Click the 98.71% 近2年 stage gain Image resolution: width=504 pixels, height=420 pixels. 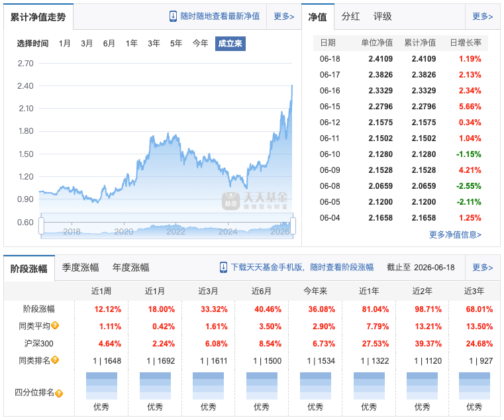428,309
